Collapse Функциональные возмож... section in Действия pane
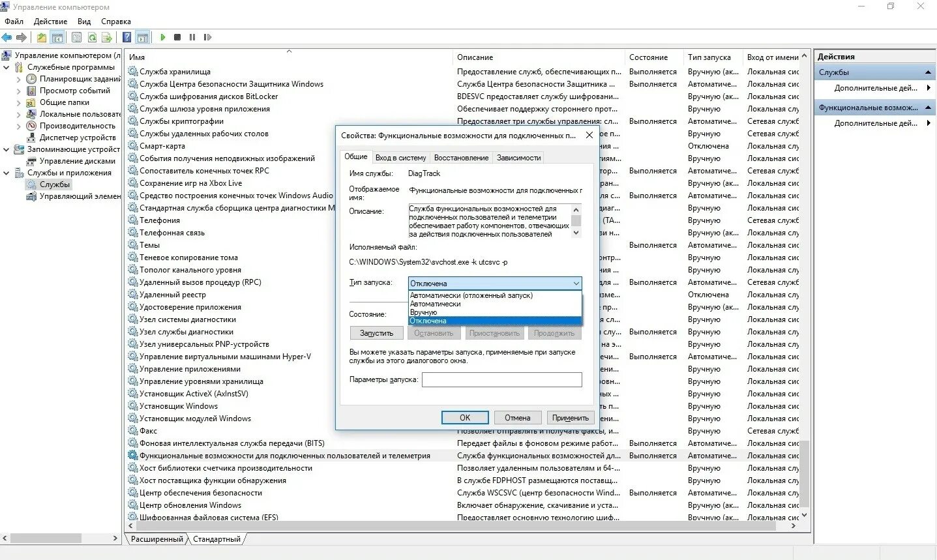The width and height of the screenshot is (937, 560). pyautogui.click(x=929, y=108)
